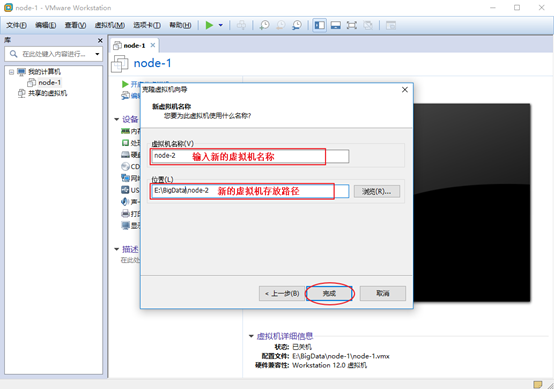Click the 取消 cancel button
The image size is (554, 389).
click(x=383, y=294)
